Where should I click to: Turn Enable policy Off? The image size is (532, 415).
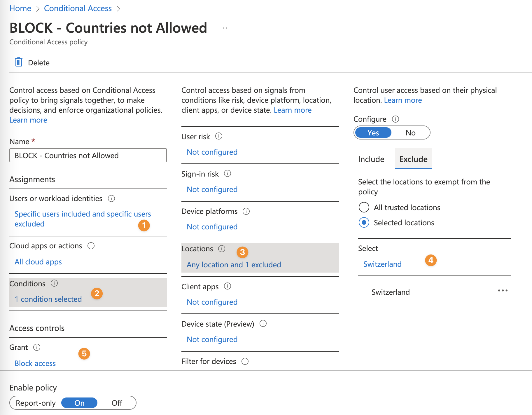[x=117, y=403]
